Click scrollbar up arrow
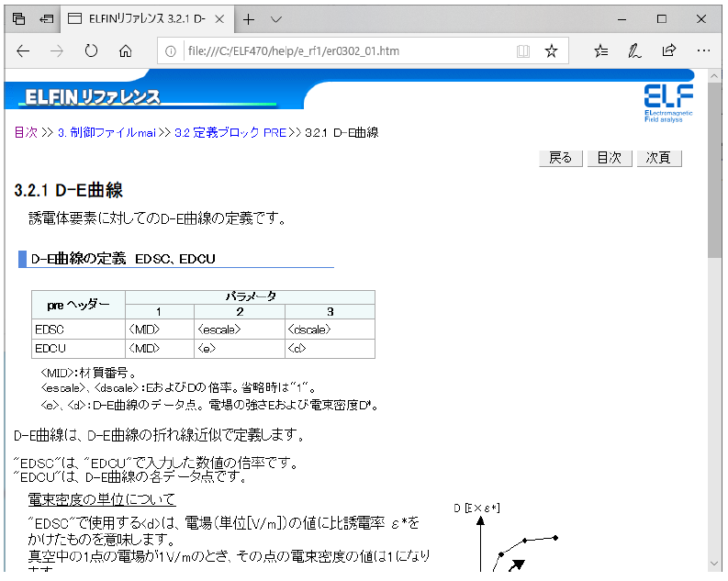This screenshot has width=728, height=581. pyautogui.click(x=714, y=75)
